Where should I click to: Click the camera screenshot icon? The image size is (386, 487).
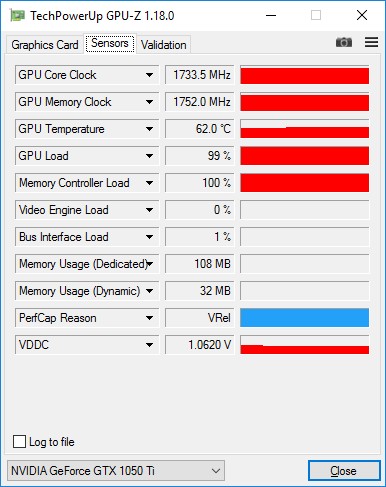(x=344, y=42)
